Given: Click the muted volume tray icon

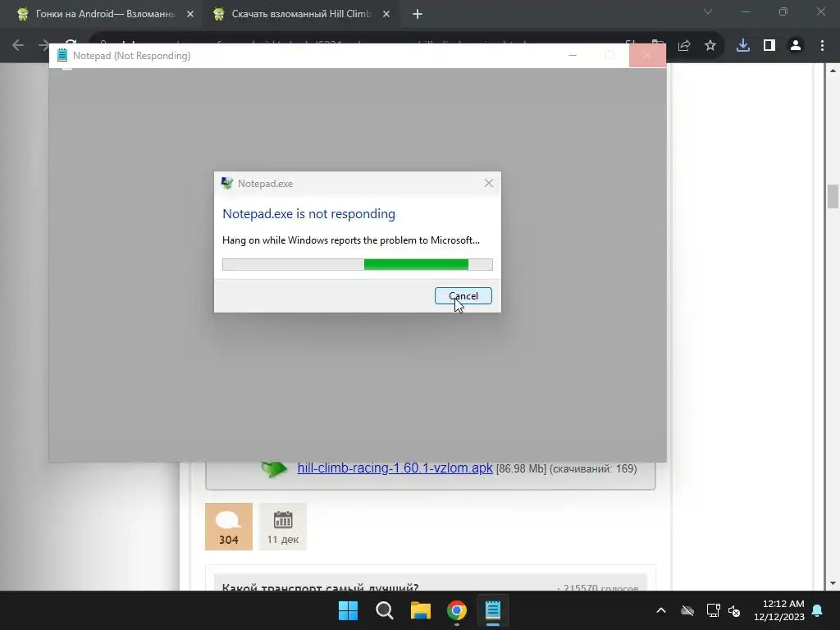Looking at the screenshot, I should click(734, 610).
